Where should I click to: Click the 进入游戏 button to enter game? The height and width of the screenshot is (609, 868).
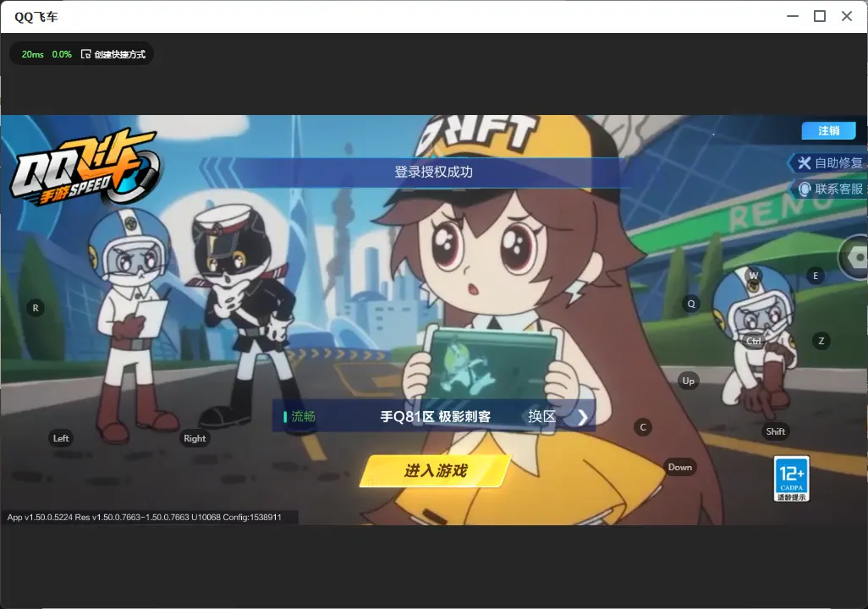pos(436,471)
